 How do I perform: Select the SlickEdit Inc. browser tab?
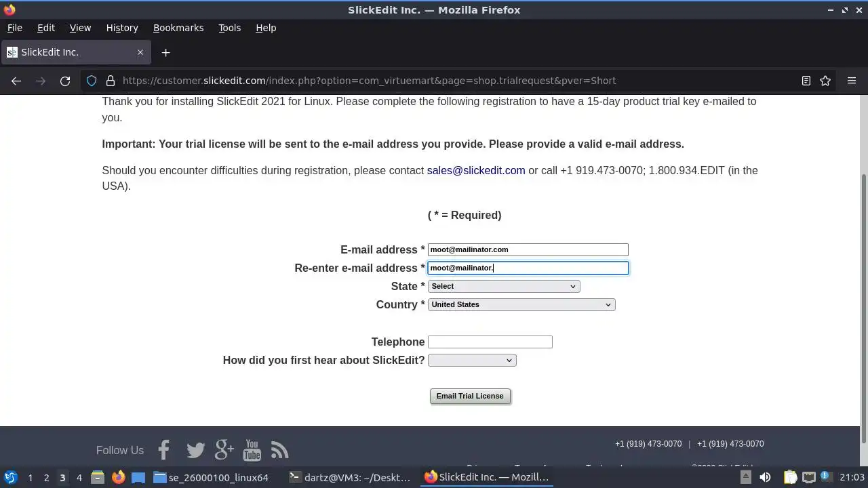tap(75, 52)
